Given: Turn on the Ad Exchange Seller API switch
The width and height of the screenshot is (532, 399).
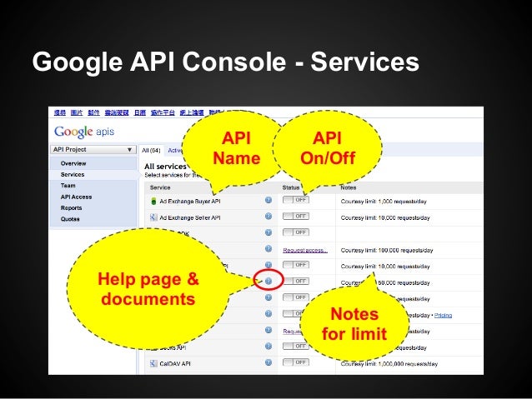Looking at the screenshot, I should (x=296, y=216).
